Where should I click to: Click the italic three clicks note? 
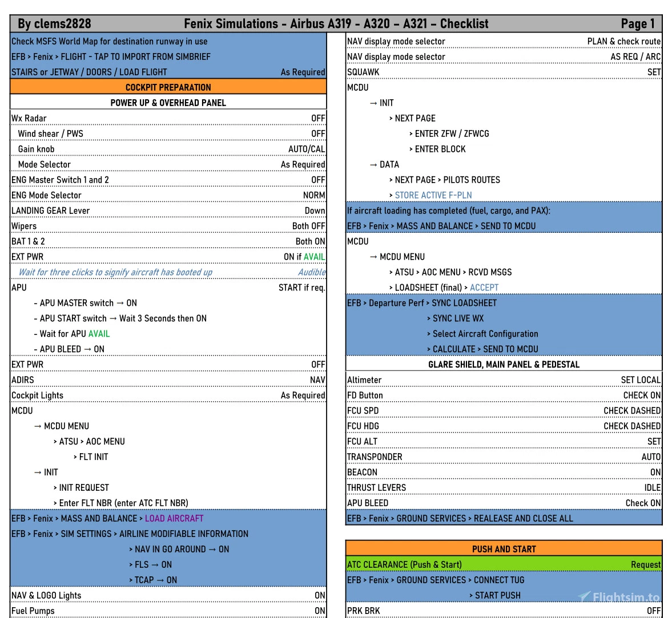(115, 272)
